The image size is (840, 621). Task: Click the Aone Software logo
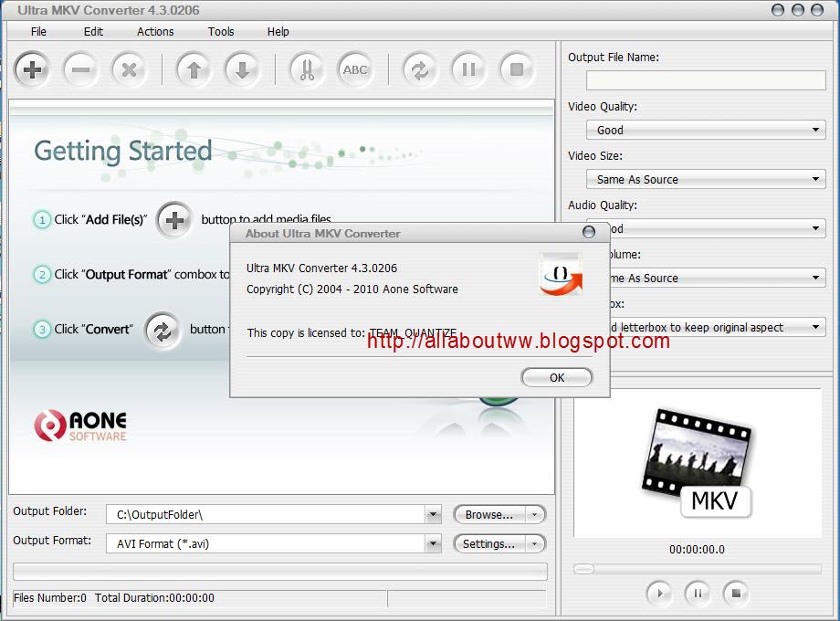point(80,426)
